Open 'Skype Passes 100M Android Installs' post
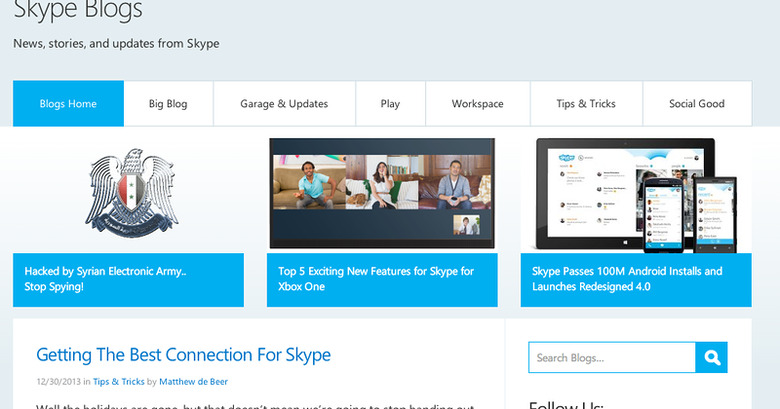The width and height of the screenshot is (780, 409). [x=636, y=280]
